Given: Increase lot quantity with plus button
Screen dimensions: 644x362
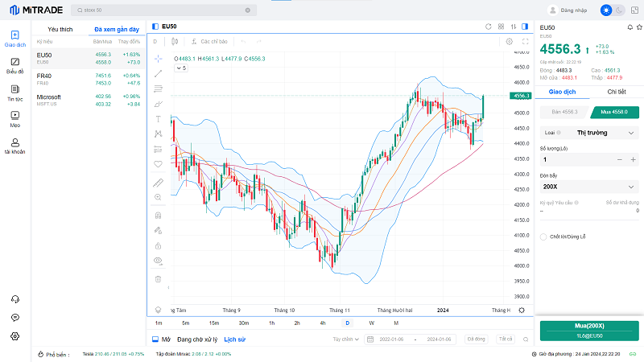Looking at the screenshot, I should [632, 159].
